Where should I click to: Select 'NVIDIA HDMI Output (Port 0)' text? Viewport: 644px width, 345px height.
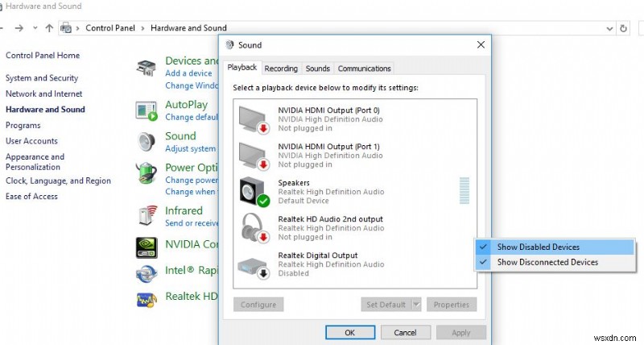(x=328, y=110)
